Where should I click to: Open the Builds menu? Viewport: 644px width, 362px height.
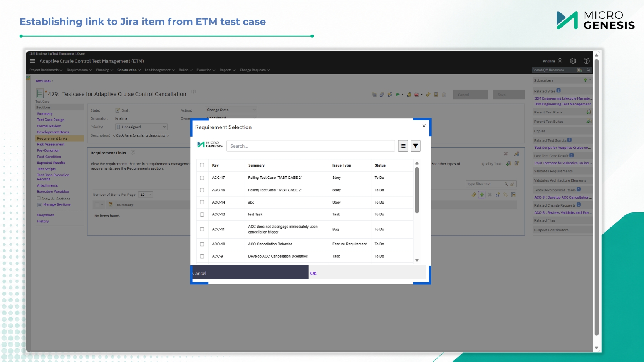tap(185, 70)
